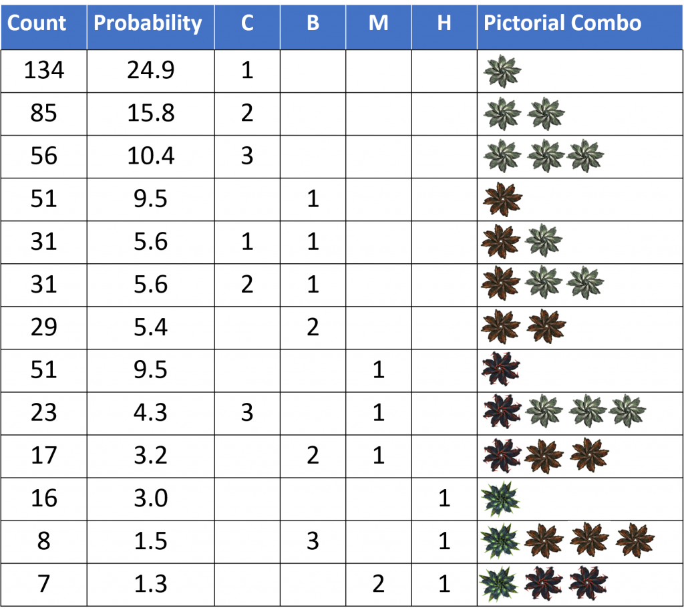Image resolution: width=684 pixels, height=616 pixels.
Task: Click the lone dark red herb icon
Action: coord(501,369)
